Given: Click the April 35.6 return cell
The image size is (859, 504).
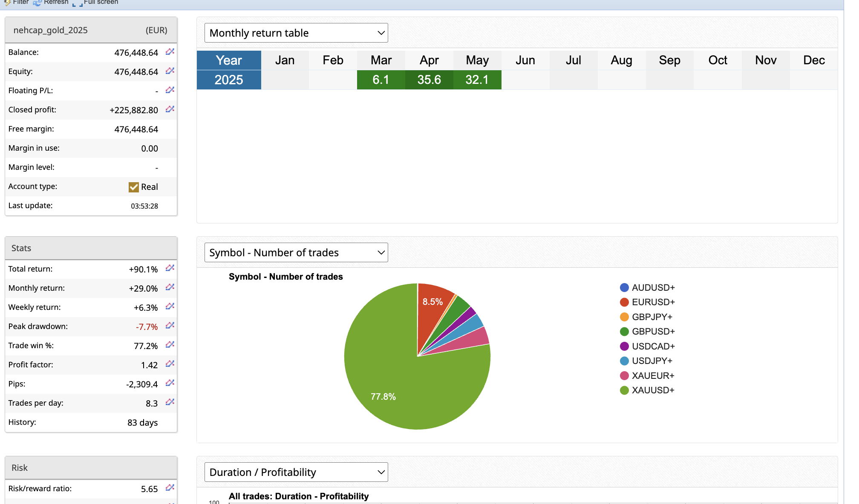Looking at the screenshot, I should [429, 80].
